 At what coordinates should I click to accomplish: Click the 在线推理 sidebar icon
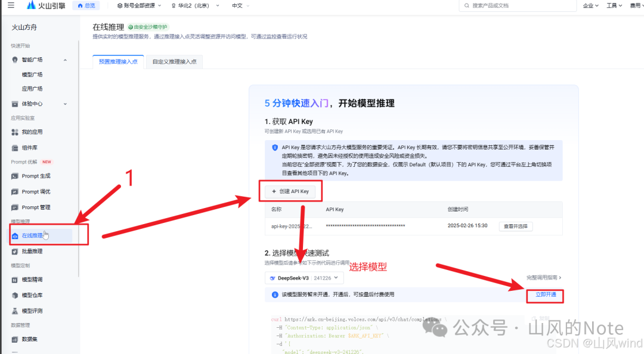[x=15, y=236]
